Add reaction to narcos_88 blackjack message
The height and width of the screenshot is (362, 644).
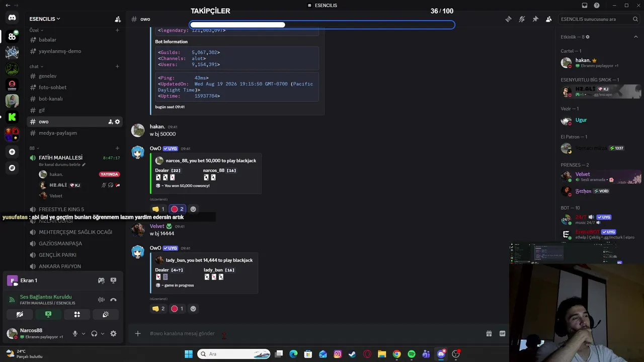pyautogui.click(x=193, y=209)
